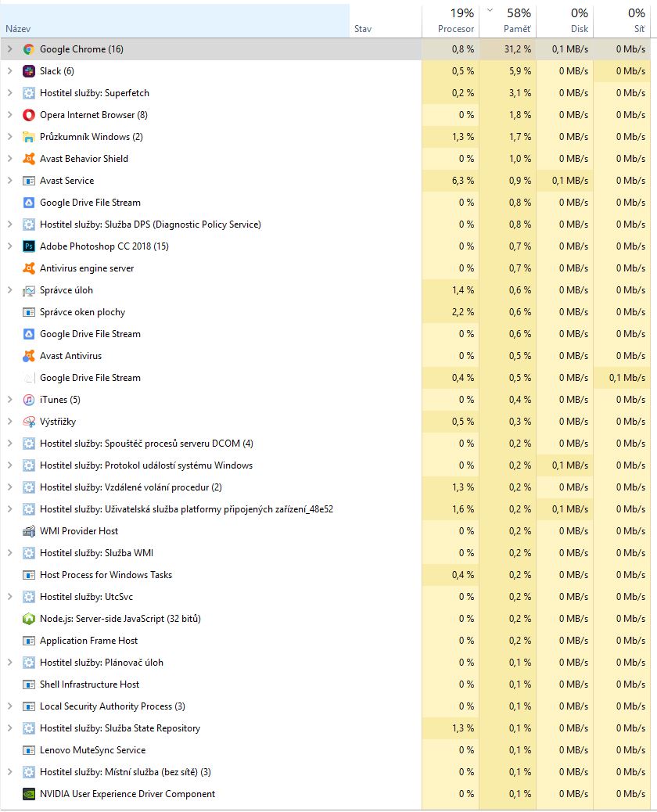Viewport: 657px width, 812px height.
Task: Click the Průzkumník Windows folder icon
Action: coord(29,137)
